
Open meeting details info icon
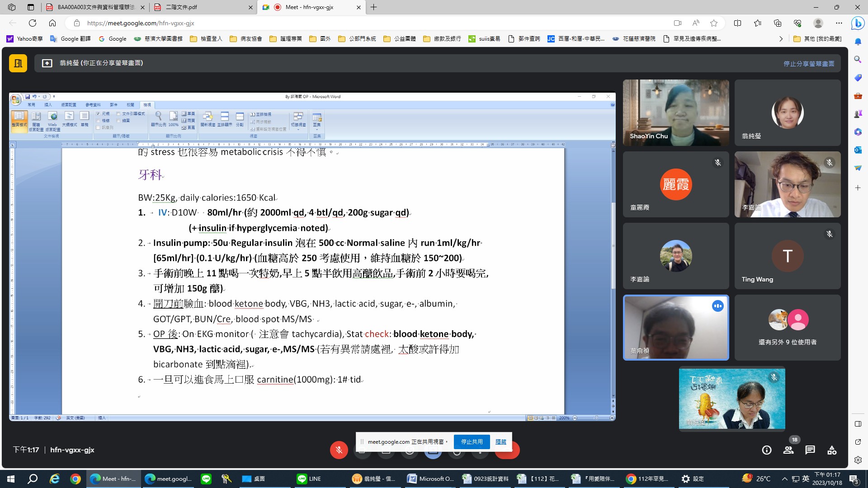click(767, 450)
